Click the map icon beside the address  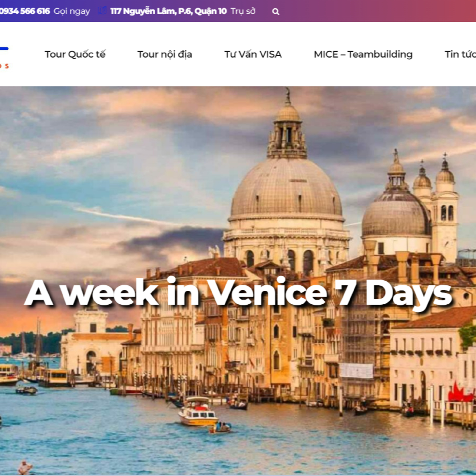click(102, 11)
